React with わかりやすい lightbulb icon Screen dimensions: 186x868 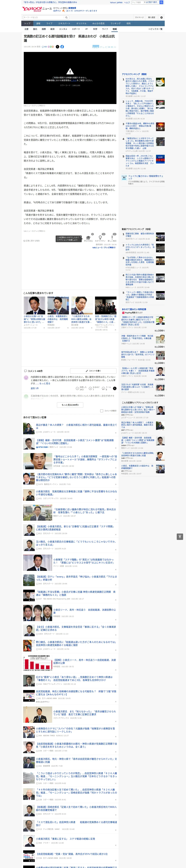point(100,237)
